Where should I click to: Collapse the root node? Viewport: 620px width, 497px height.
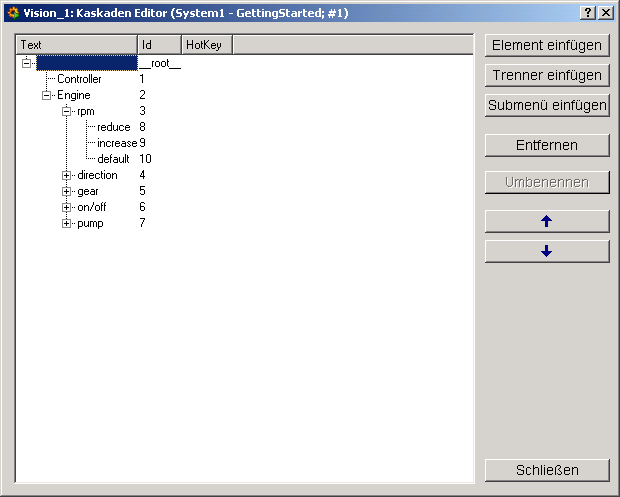pyautogui.click(x=26, y=63)
